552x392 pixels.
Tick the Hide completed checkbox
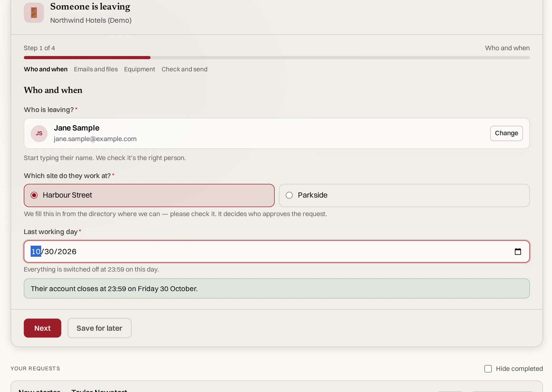488,368
